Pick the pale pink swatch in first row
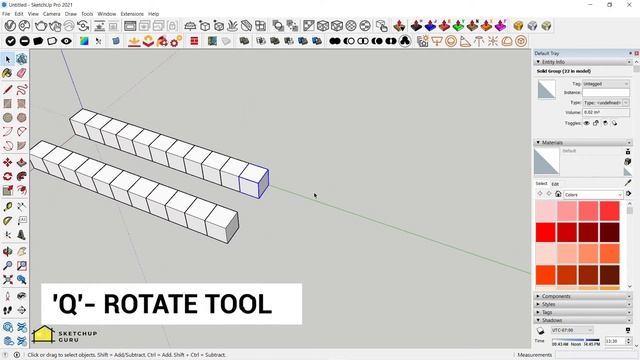The height and width of the screenshot is (360, 640). (x=546, y=211)
